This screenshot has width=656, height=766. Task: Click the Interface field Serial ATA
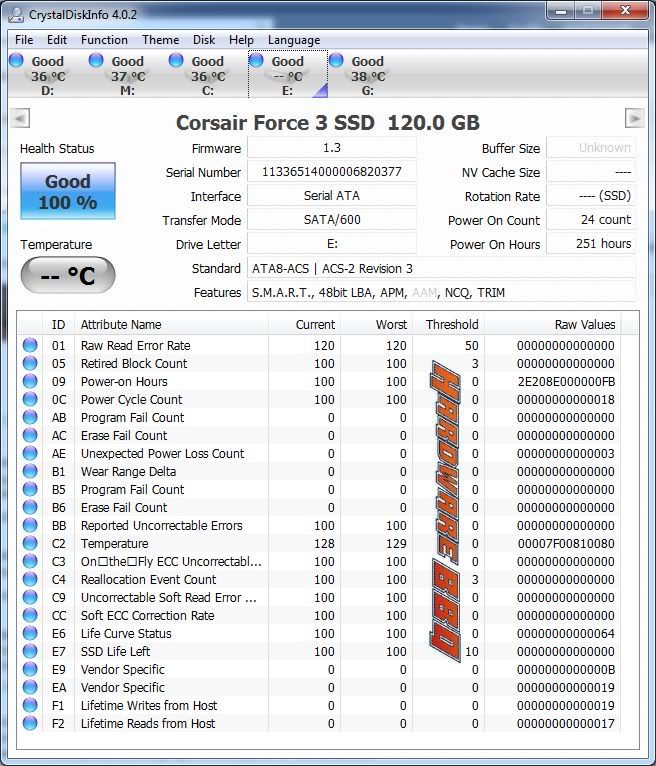(332, 195)
